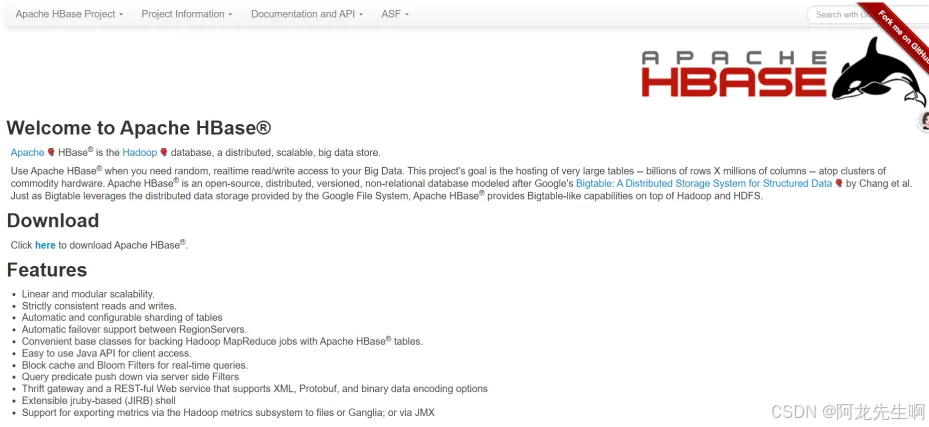Click 'Linear and modular scalability.' bullet
The height and width of the screenshot is (427, 929).
[x=88, y=294]
